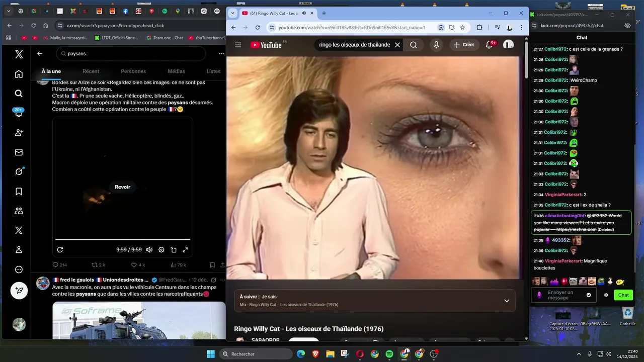Open File Explorer from the taskbar
The image size is (644, 362).
331,354
